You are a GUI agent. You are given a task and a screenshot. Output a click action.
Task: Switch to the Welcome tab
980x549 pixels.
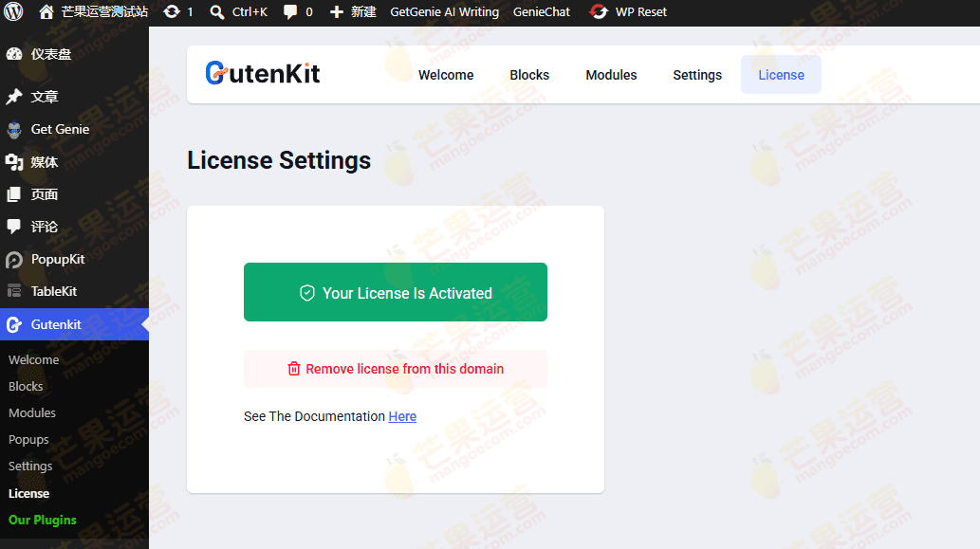tap(446, 75)
